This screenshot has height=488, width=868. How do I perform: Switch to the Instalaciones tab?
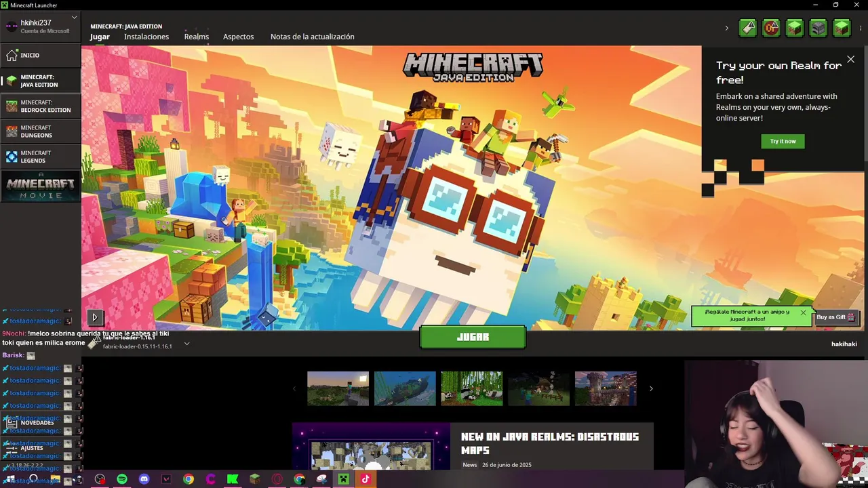(x=146, y=37)
